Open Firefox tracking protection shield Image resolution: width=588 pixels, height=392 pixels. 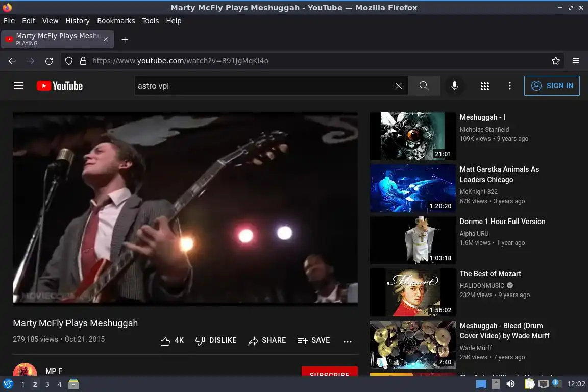(68, 61)
